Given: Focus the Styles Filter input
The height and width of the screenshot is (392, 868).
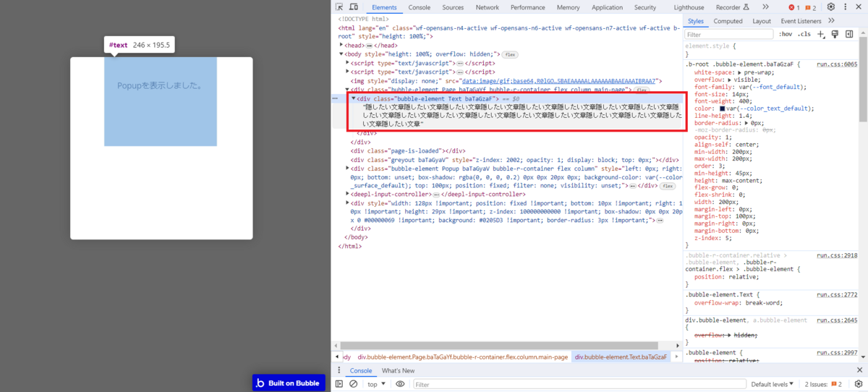Looking at the screenshot, I should tap(729, 34).
